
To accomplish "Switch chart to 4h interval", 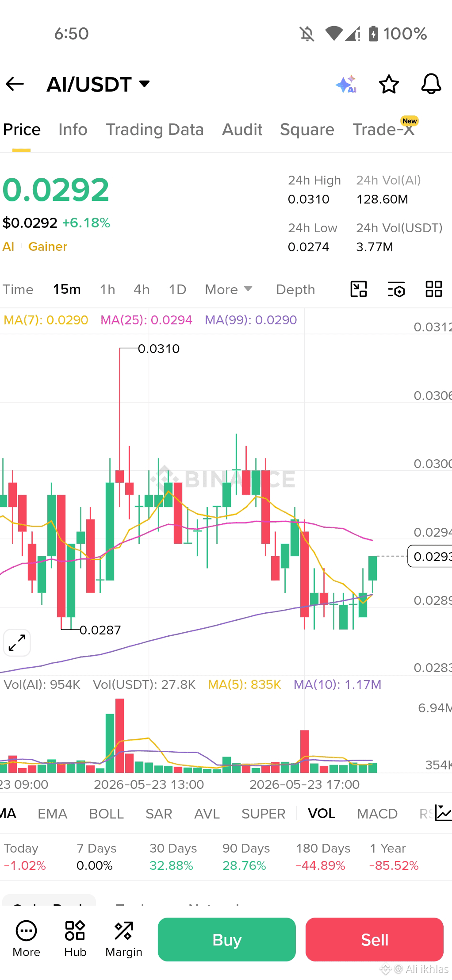I will coord(142,289).
